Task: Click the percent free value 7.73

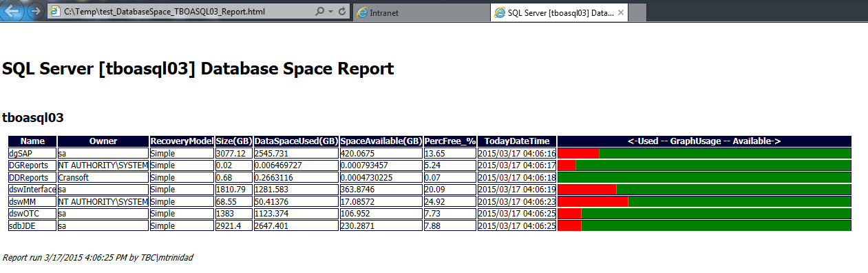Action: (x=450, y=214)
